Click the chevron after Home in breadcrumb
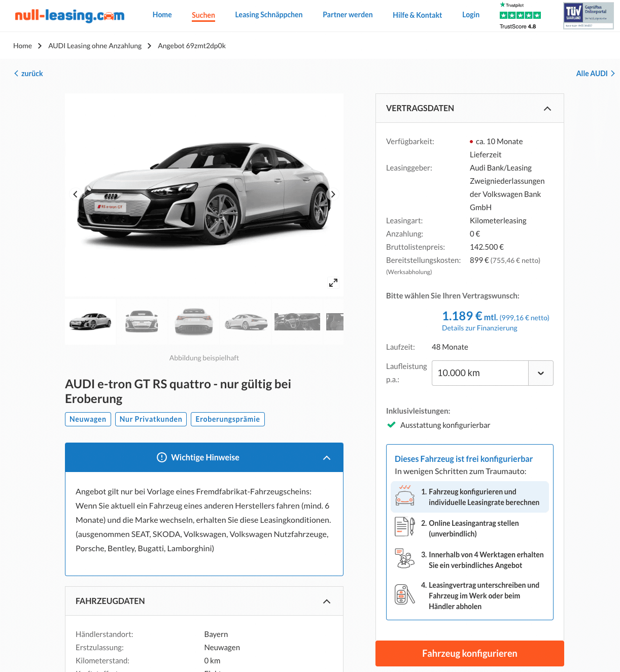Screen dimensions: 620x672 point(40,46)
